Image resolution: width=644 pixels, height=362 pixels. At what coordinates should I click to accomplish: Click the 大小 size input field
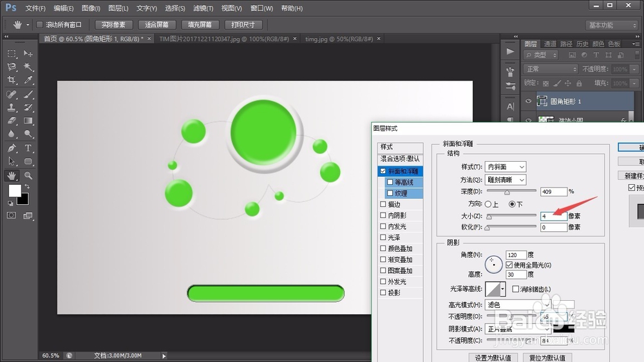click(x=553, y=216)
